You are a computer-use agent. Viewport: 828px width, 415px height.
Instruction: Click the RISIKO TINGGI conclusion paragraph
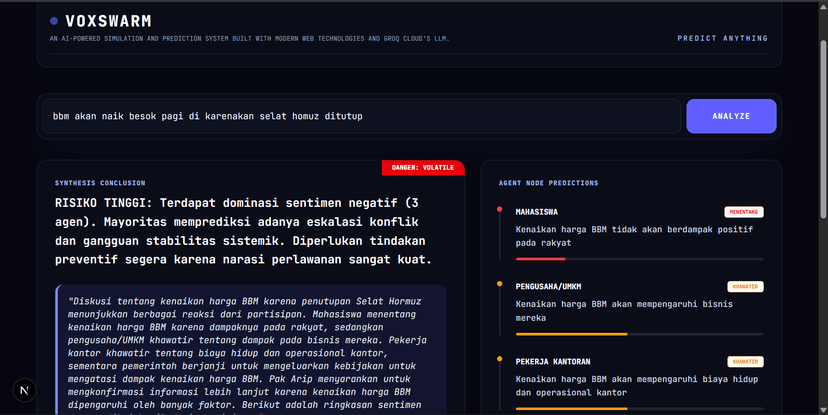[x=243, y=231]
